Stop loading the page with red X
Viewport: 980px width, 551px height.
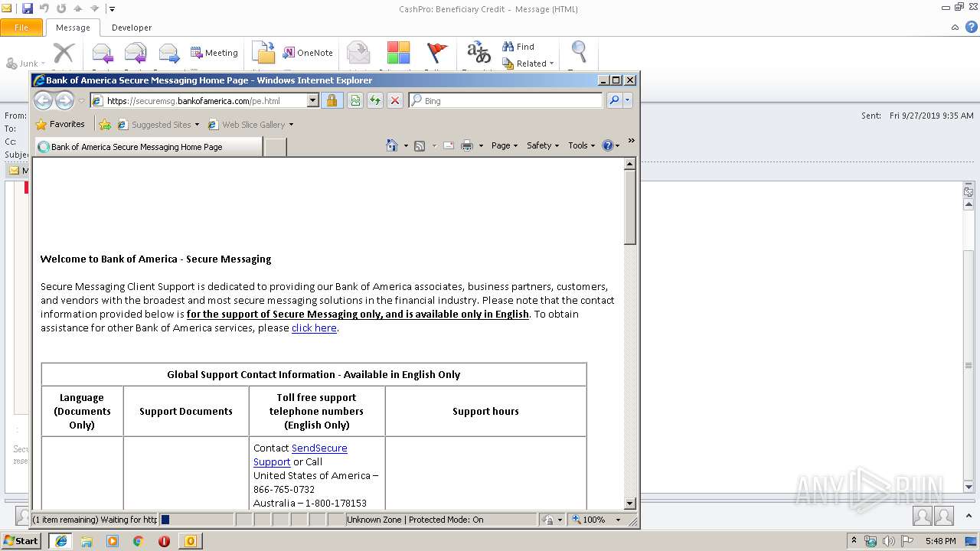click(395, 100)
